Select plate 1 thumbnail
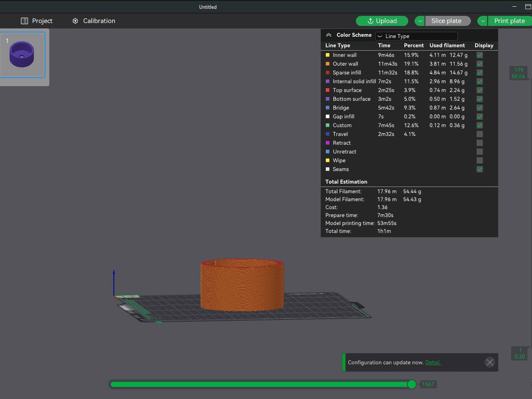Viewport: 532px width, 399px height. pos(23,55)
